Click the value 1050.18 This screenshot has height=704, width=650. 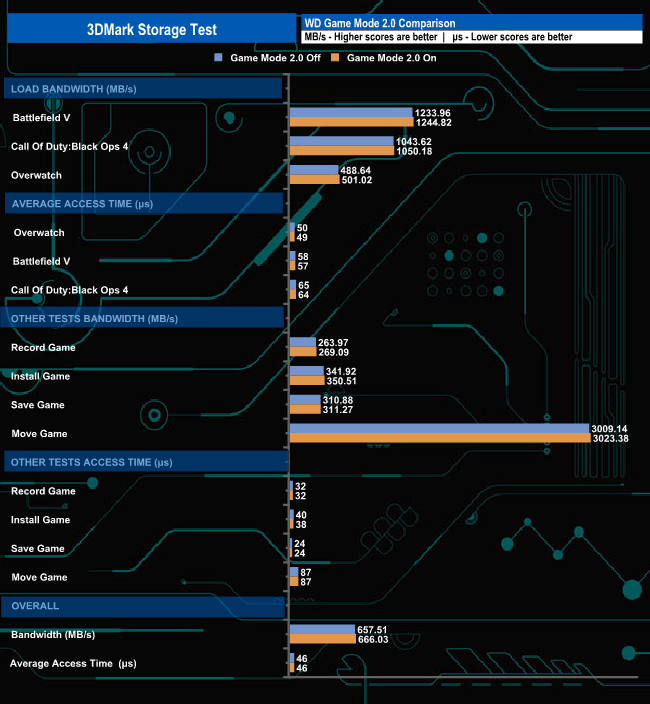click(x=414, y=151)
